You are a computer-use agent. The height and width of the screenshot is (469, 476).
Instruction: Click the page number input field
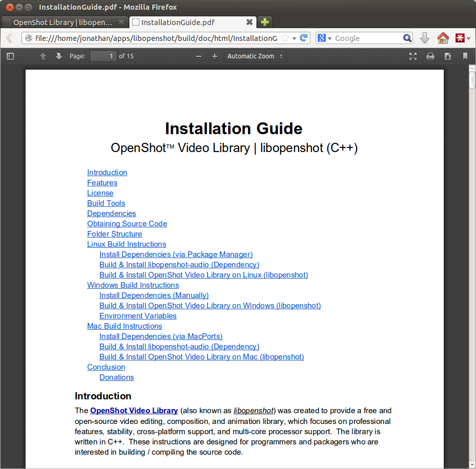tap(103, 56)
